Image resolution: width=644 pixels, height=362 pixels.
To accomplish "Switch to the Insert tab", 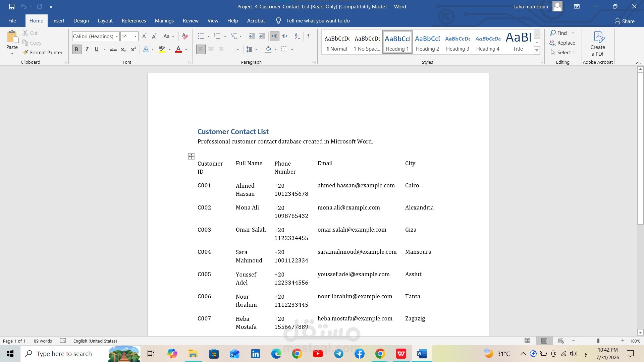I will (x=58, y=21).
